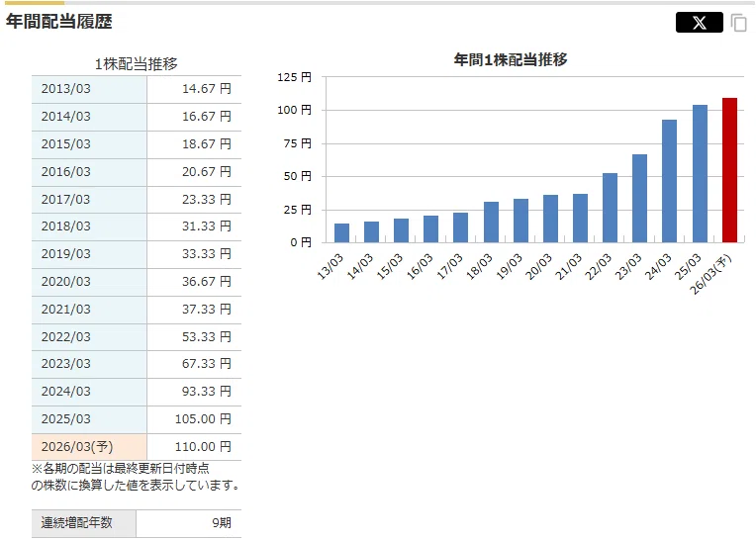Click the 24/03 chart bar
Viewport: 756px width, 541px height.
669,181
